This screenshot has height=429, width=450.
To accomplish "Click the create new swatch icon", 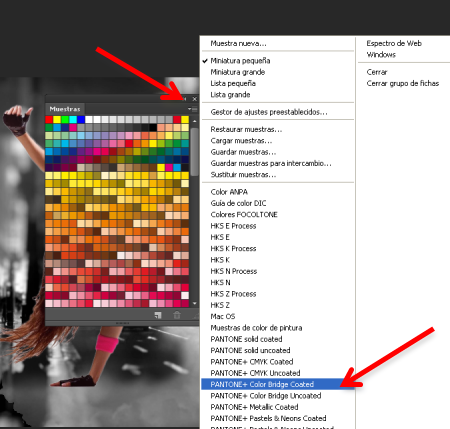I will click(158, 315).
